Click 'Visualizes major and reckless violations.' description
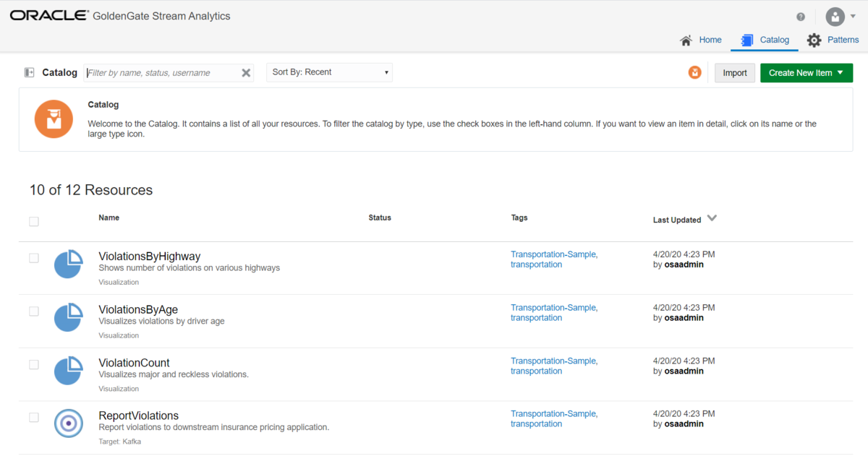Viewport: 868px width, 456px height. 174,374
